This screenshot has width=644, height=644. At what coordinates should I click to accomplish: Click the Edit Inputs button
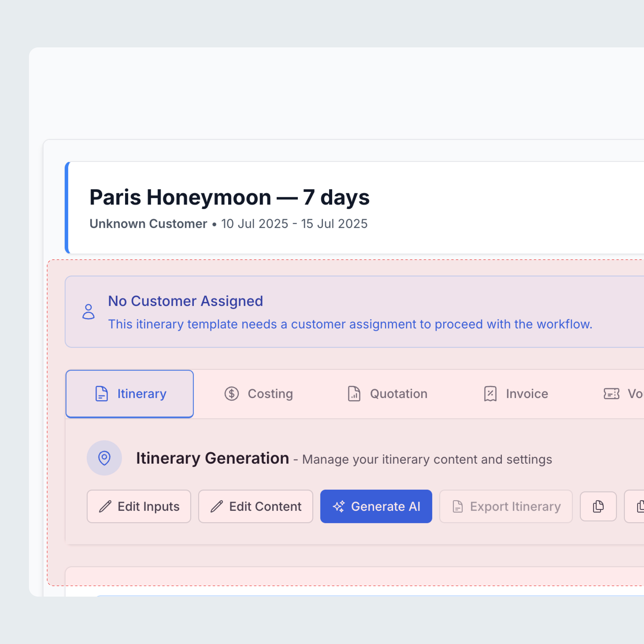[139, 506]
